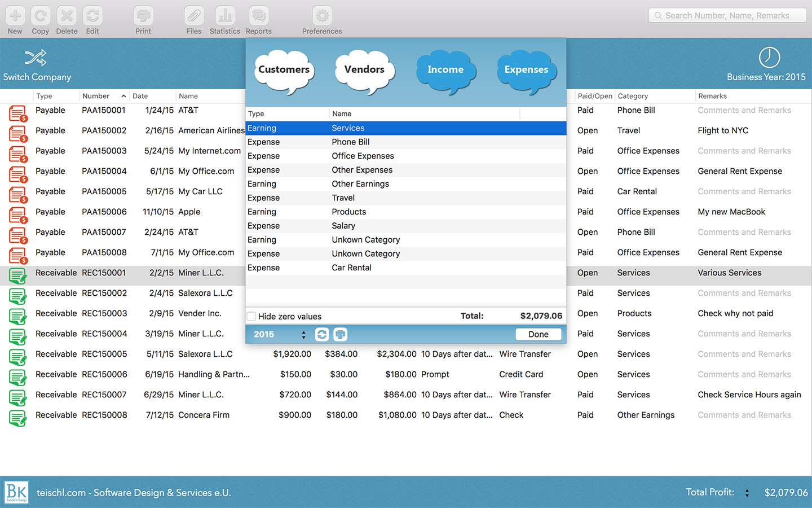Select the Expense Salary row
Screen dimensions: 812x508
(406, 226)
